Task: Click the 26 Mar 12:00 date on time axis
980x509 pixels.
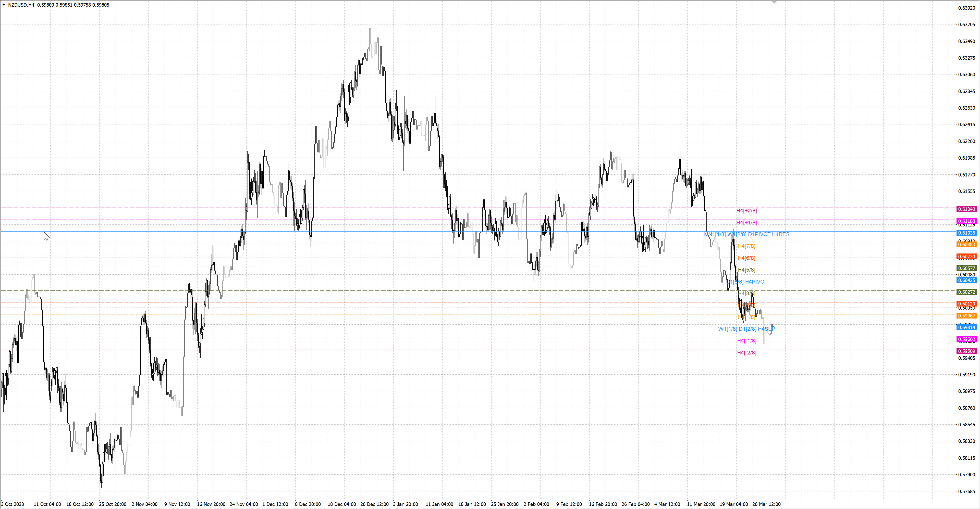Action: point(766,504)
